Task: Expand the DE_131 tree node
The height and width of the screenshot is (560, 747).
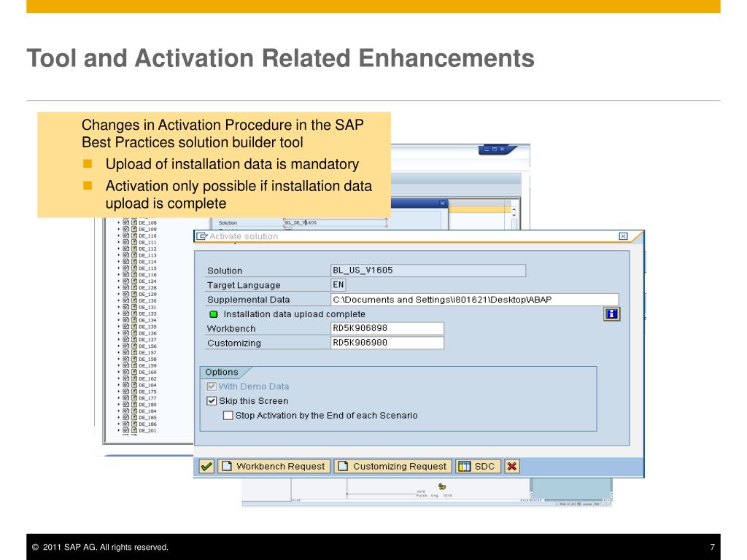Action: click(x=119, y=307)
